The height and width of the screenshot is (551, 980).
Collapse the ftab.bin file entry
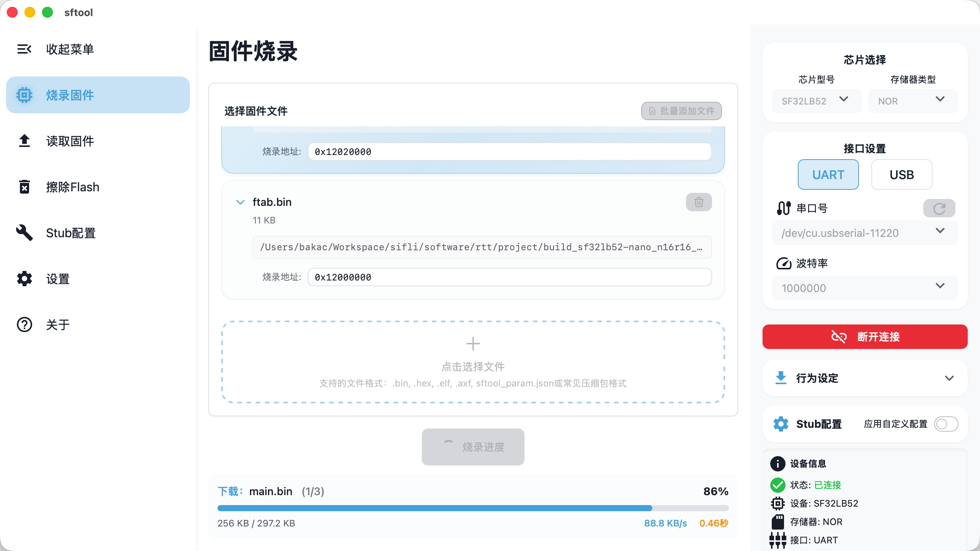click(240, 202)
